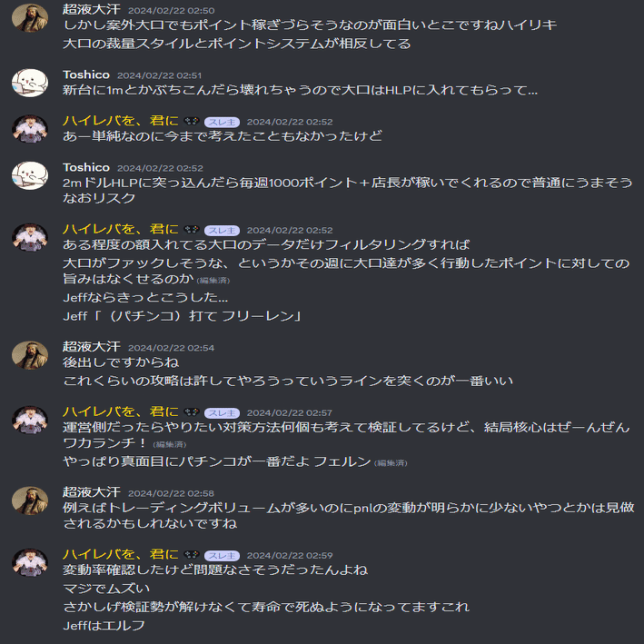Open Toshico's avatar beside the 02:51 message

pos(30,83)
